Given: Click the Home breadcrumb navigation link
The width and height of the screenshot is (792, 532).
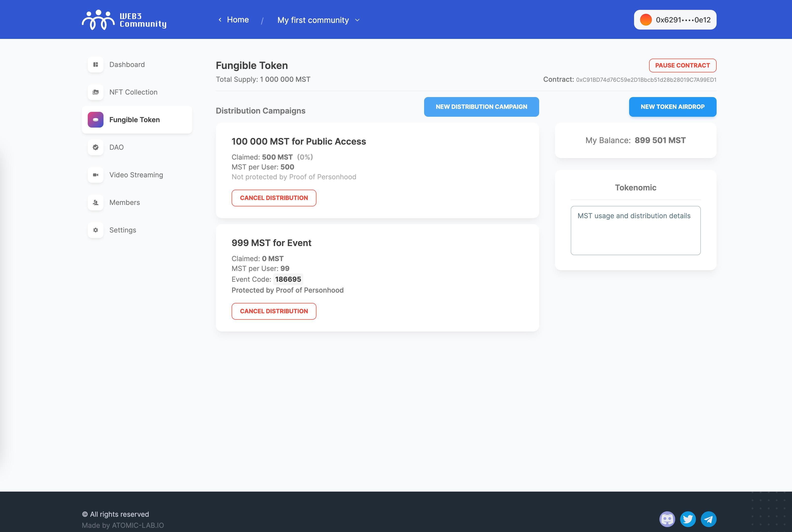Looking at the screenshot, I should pyautogui.click(x=238, y=20).
